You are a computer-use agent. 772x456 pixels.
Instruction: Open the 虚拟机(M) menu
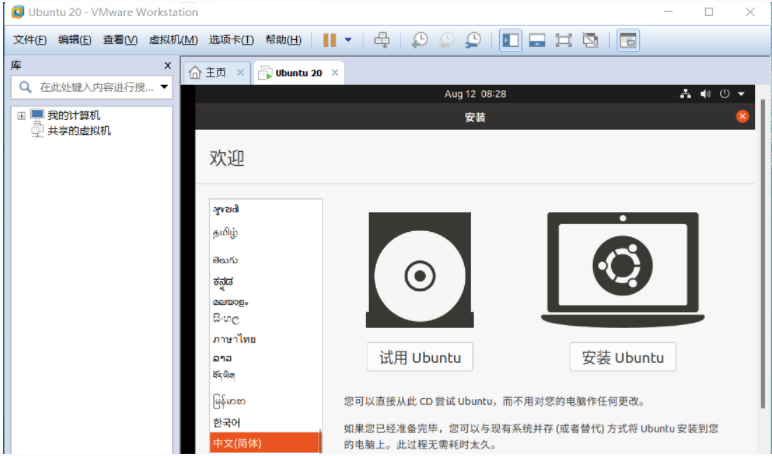pyautogui.click(x=173, y=40)
